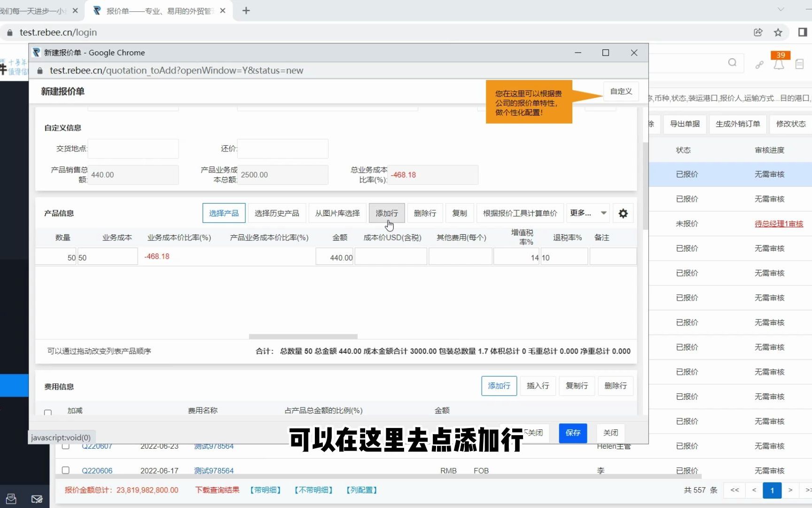
Task: Click the 【带明细】 link
Action: pos(265,490)
